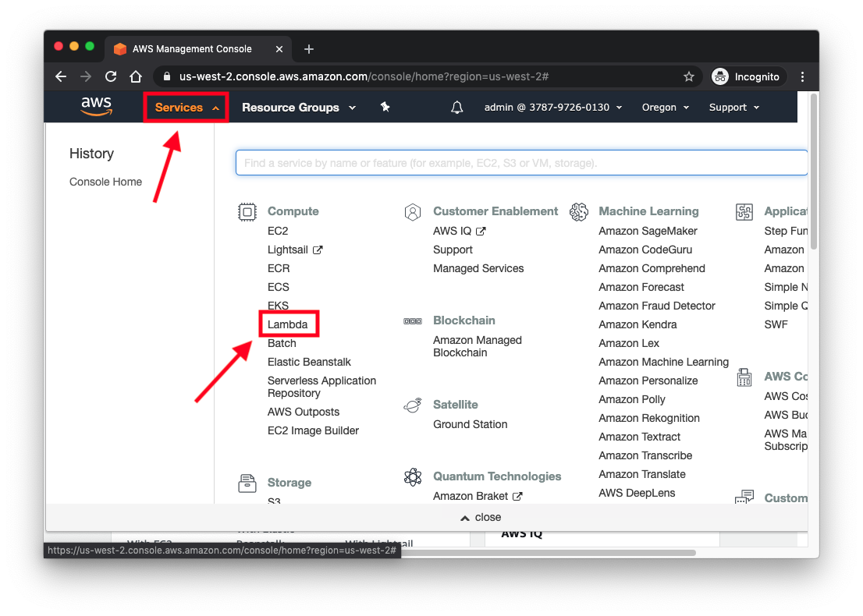
Task: Collapse the Services dropdown menu
Action: [186, 108]
